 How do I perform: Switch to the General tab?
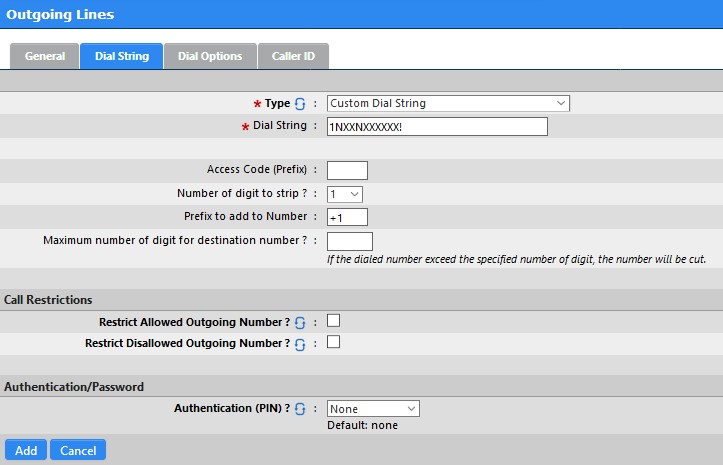click(x=45, y=56)
